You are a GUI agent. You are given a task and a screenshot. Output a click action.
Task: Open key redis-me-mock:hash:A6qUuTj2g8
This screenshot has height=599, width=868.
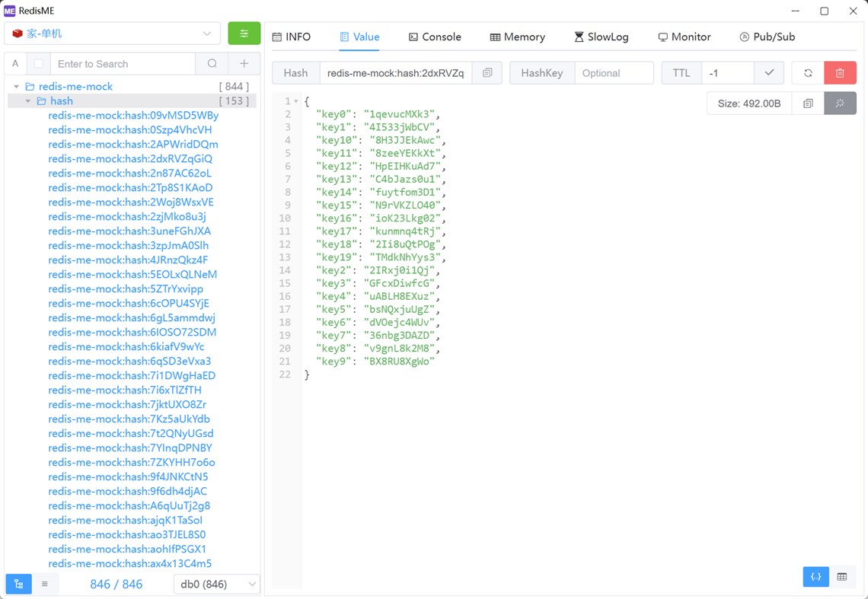(x=129, y=506)
